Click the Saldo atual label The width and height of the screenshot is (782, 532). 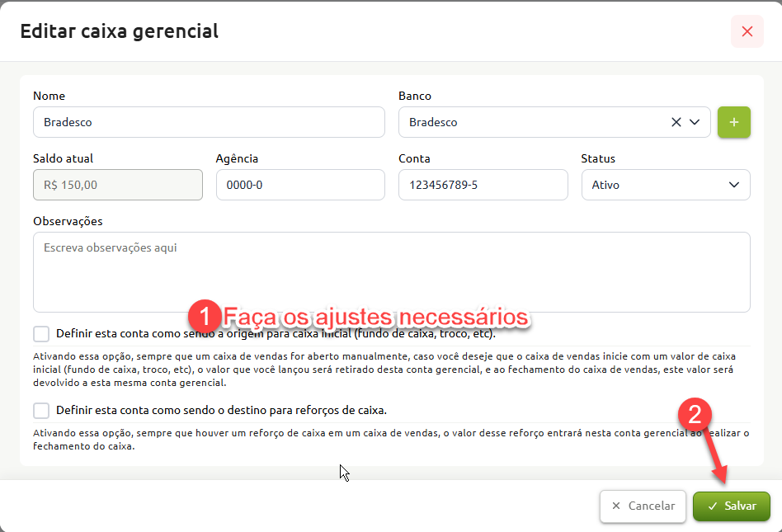pyautogui.click(x=63, y=158)
